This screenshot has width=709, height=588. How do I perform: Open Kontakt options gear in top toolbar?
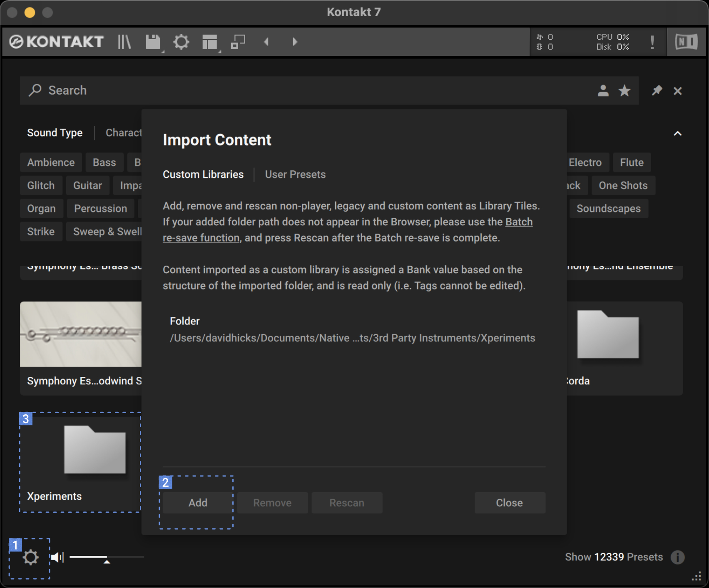(181, 42)
